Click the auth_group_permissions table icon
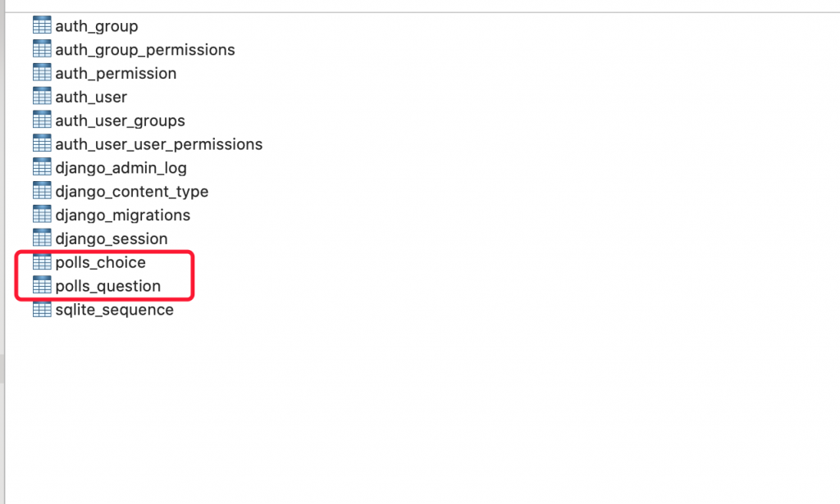 [42, 49]
